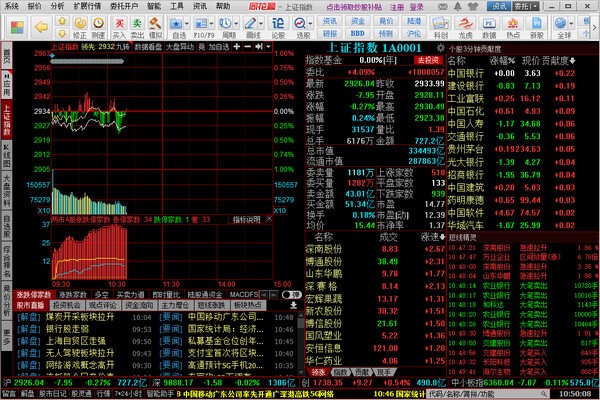Switch to the 买卖力道 indicator tab
Image resolution: width=600 pixels, height=400 pixels.
tap(130, 295)
